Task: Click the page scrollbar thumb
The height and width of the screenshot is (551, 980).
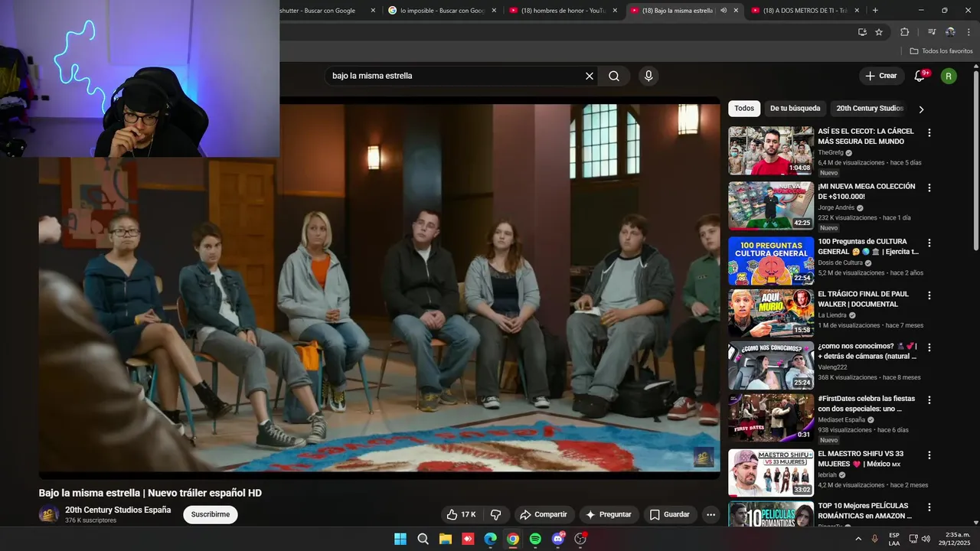Action: pyautogui.click(x=975, y=161)
